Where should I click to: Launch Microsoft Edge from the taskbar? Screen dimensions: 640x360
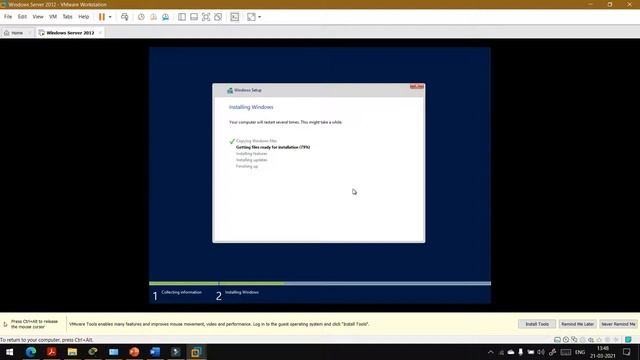[31, 352]
